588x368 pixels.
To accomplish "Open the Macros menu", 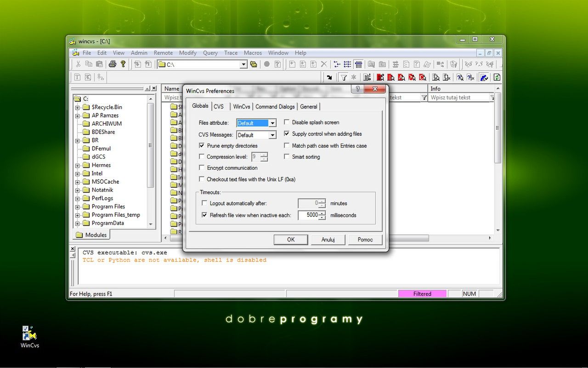I will click(x=253, y=53).
